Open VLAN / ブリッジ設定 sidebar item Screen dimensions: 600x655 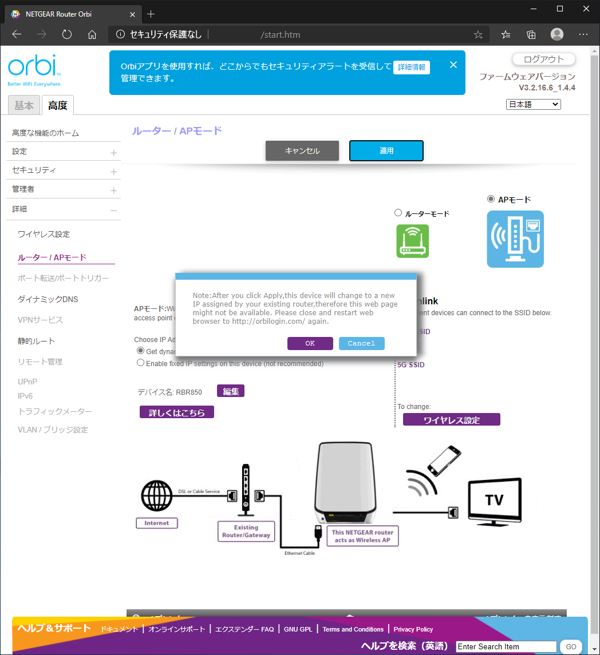(x=53, y=430)
